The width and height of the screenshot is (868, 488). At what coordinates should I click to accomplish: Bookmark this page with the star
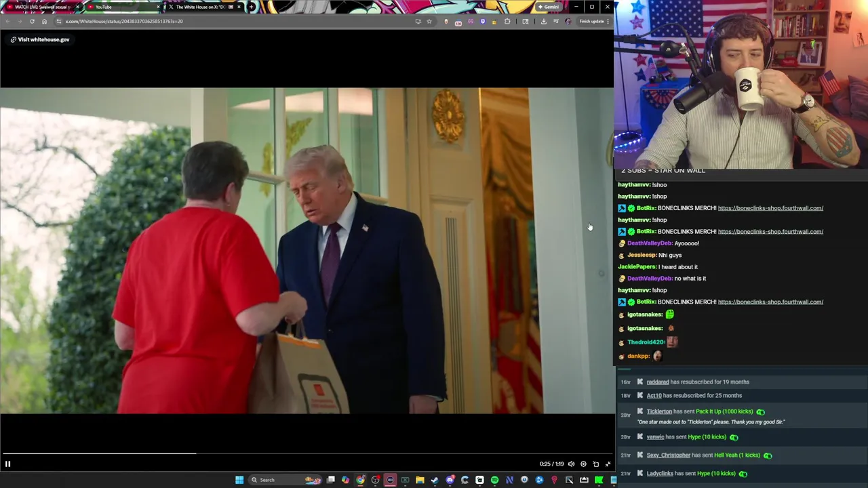tap(429, 21)
